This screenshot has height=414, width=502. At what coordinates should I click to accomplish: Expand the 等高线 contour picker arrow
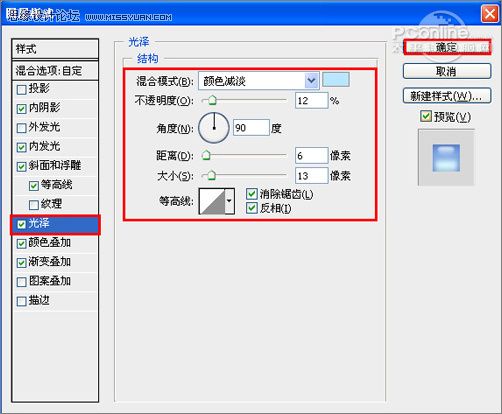click(229, 201)
